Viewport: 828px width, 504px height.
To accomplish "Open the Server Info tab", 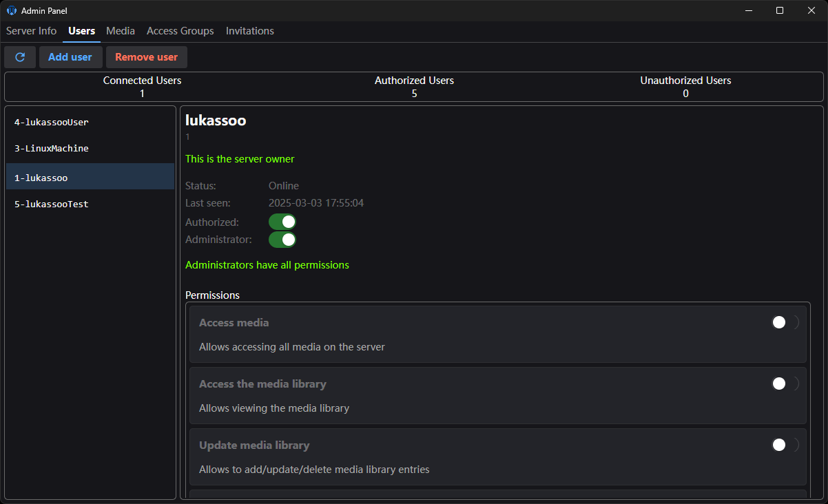I will [x=32, y=31].
